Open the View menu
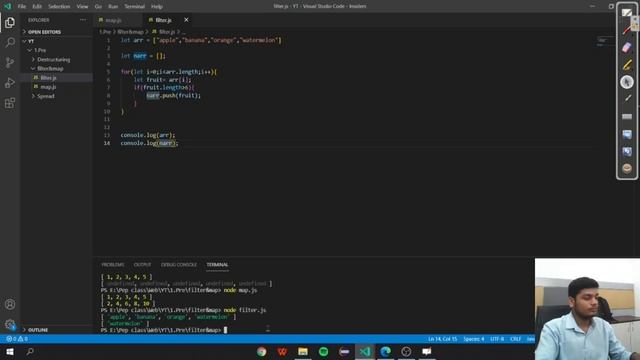640x360 pixels. 82,7
